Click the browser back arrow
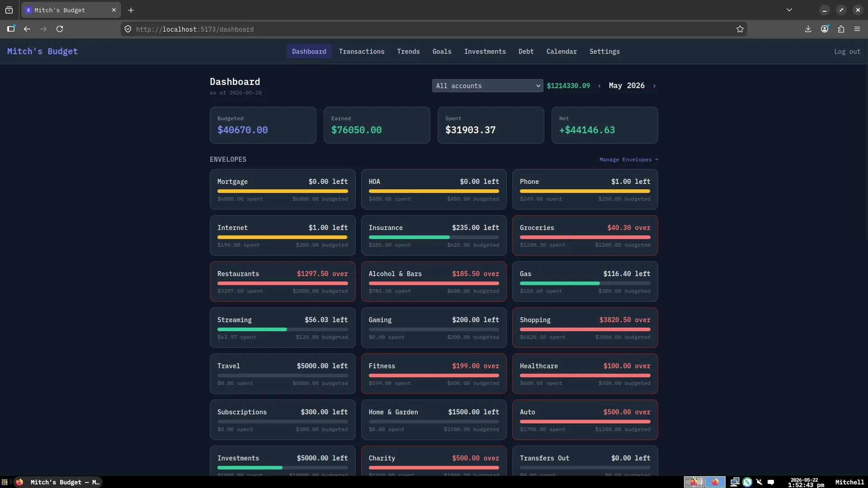 pos(27,29)
